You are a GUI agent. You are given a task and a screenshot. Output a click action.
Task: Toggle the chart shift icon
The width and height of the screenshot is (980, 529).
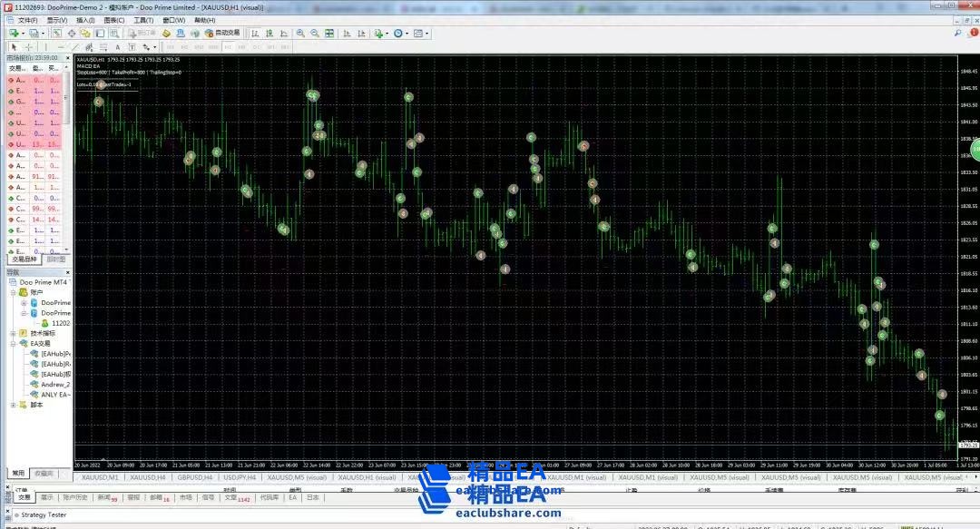point(361,34)
